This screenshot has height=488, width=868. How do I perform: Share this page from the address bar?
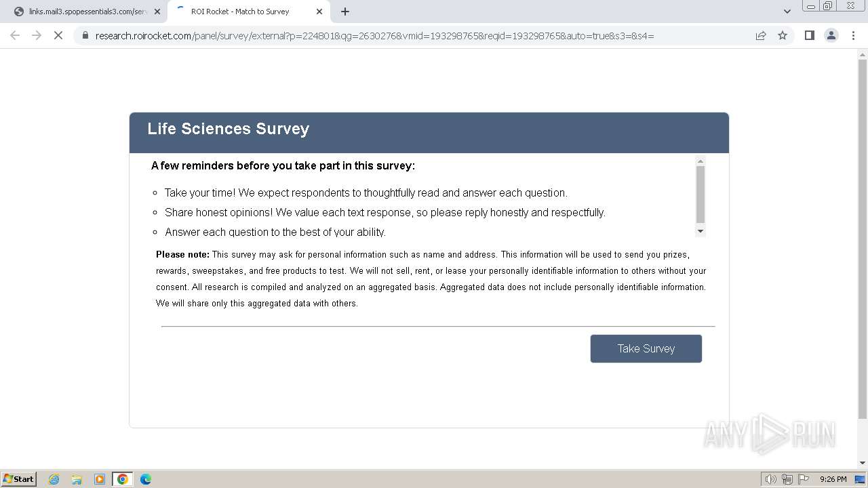pos(761,35)
